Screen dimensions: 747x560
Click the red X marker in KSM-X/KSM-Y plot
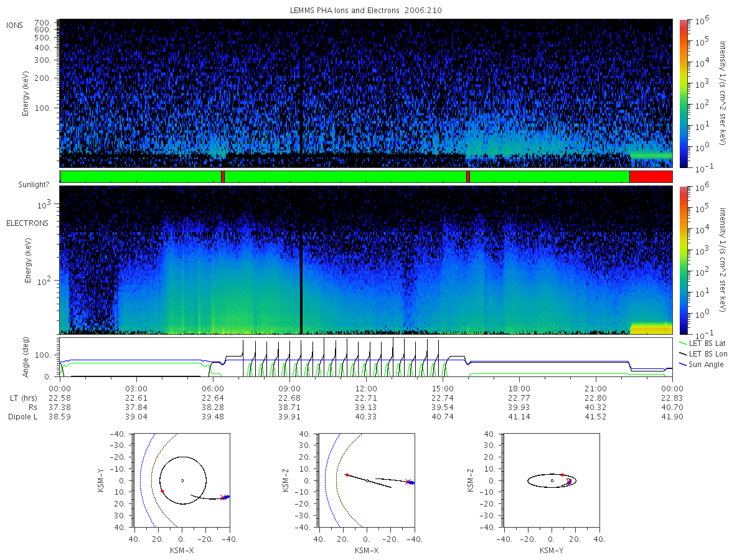click(x=223, y=497)
